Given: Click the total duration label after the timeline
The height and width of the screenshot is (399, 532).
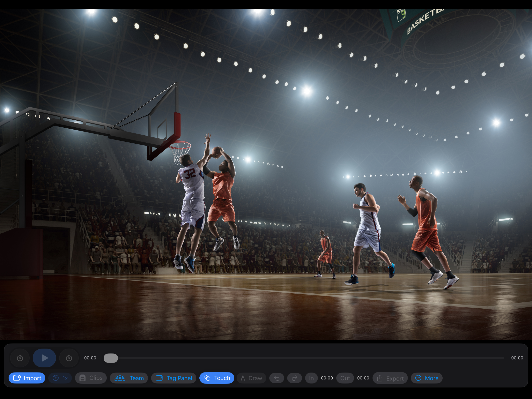Looking at the screenshot, I should tap(517, 358).
